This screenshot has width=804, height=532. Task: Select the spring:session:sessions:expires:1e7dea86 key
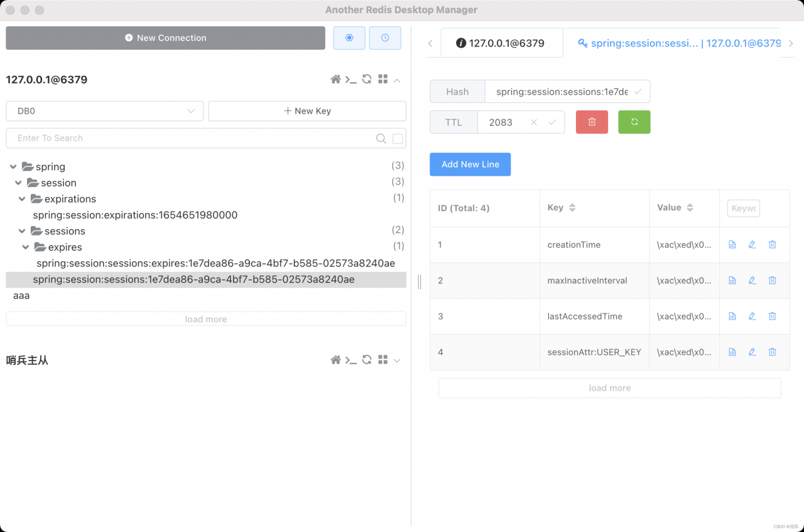tap(215, 263)
